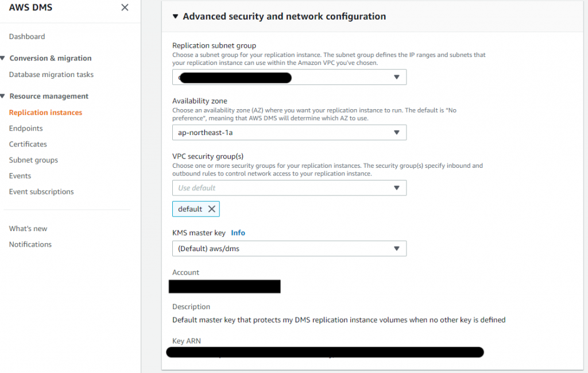The width and height of the screenshot is (588, 373).
Task: Go to the Dashboard page
Action: (x=27, y=37)
